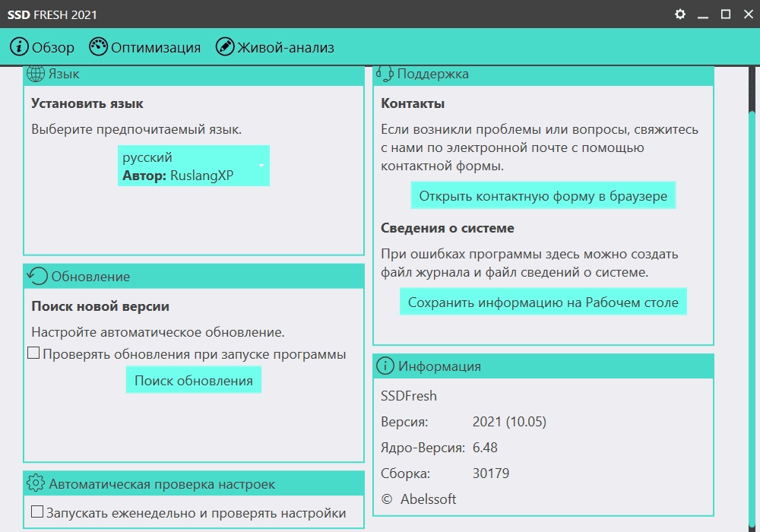Click the version value 2021 (10.05)
The height and width of the screenshot is (532, 760).
point(509,422)
